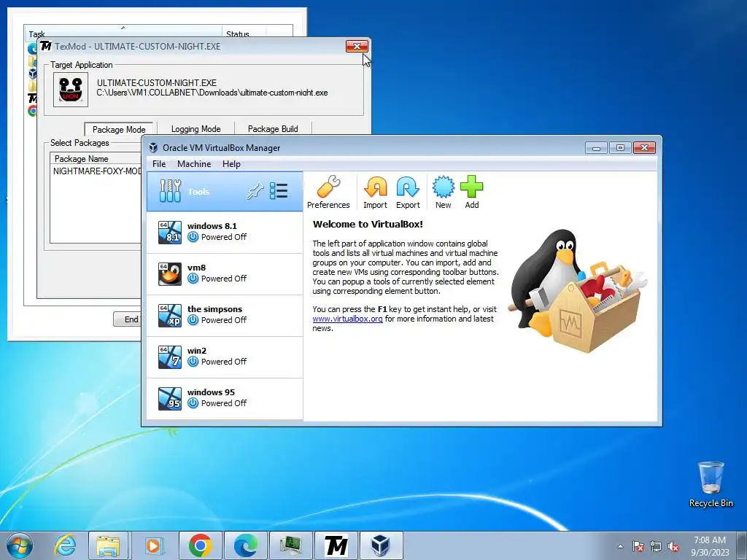The height and width of the screenshot is (560, 747).
Task: Show hidden tray icons arrow
Action: point(620,547)
